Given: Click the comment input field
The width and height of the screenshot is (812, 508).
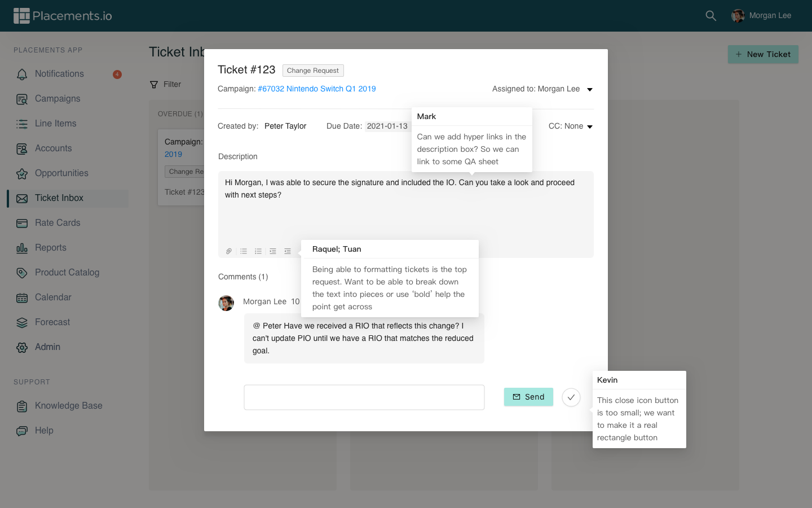Looking at the screenshot, I should point(364,397).
